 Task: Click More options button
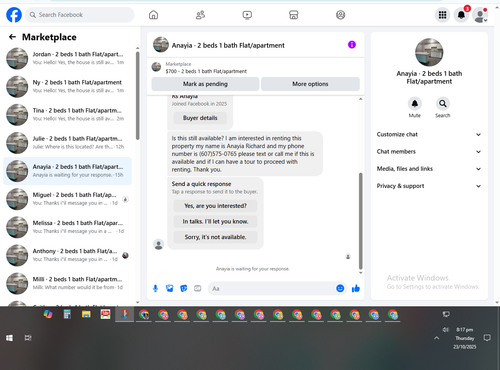tap(310, 84)
